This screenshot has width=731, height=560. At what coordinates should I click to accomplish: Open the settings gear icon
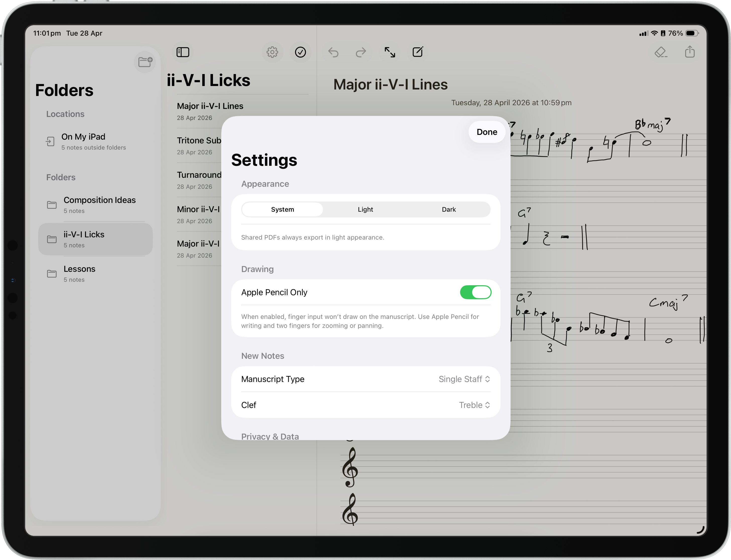click(272, 52)
